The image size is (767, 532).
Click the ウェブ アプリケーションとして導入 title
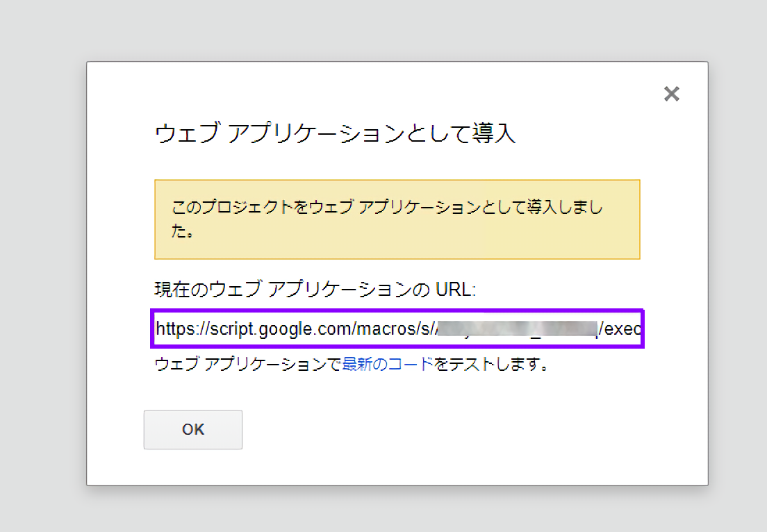pos(335,133)
